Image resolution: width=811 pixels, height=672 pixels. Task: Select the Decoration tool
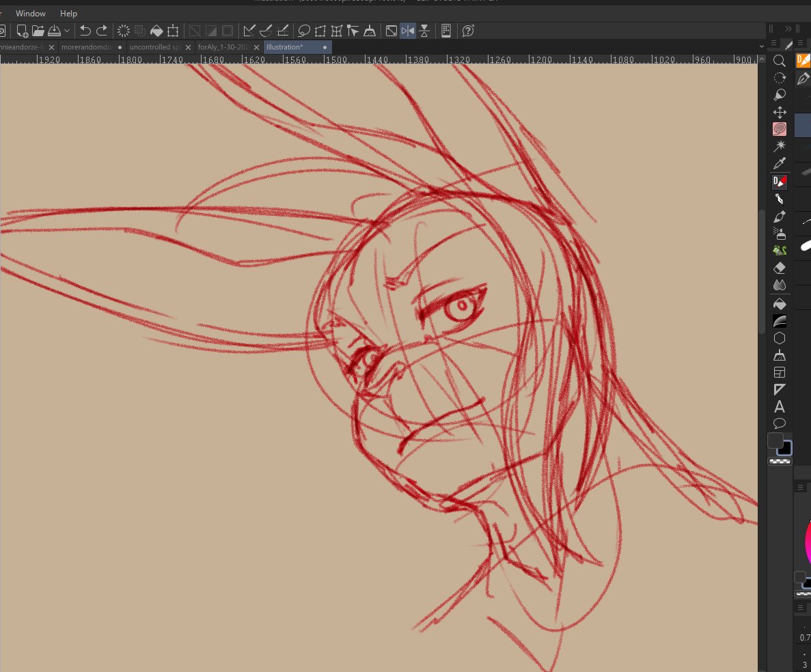[x=780, y=251]
